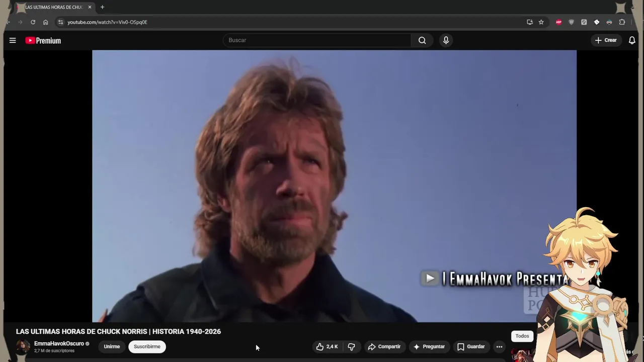Open the extension icon right of the shield
Screen dimensions: 644x362
584,22
